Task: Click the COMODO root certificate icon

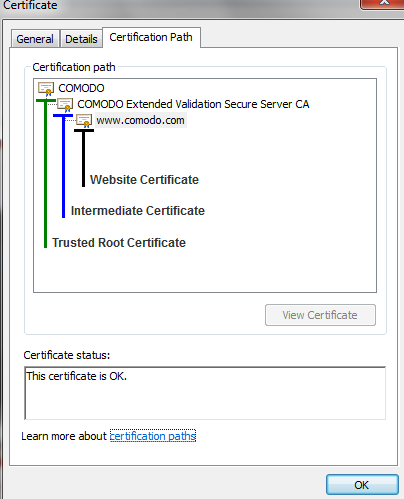Action: (46, 89)
